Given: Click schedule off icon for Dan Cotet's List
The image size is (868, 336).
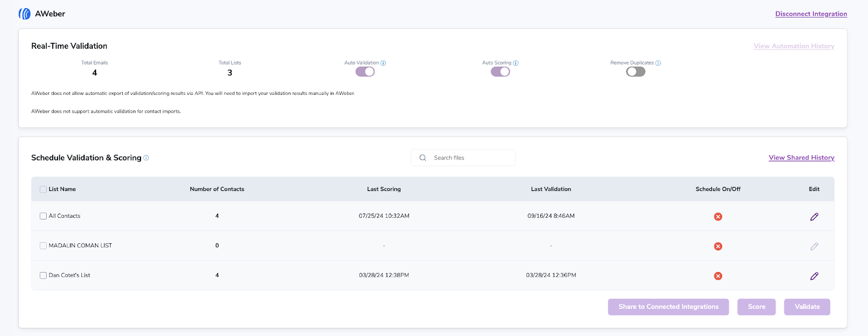Looking at the screenshot, I should 718,276.
